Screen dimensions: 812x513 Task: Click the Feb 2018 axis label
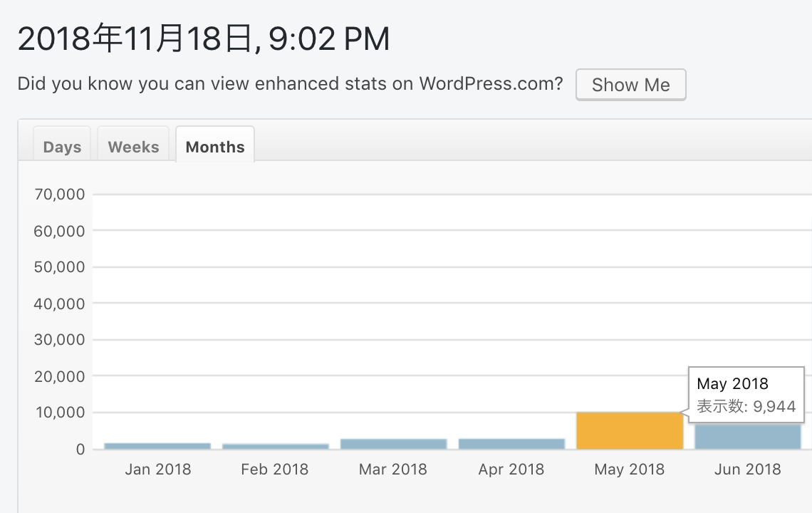(275, 470)
